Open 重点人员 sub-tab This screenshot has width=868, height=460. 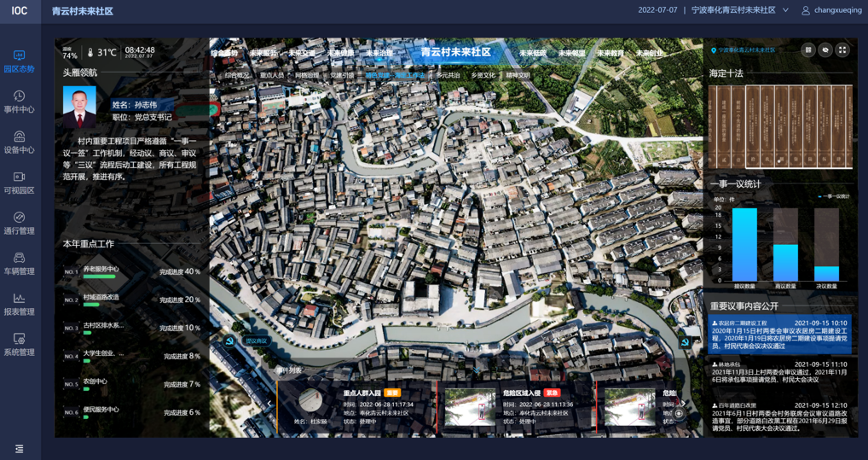pos(272,75)
